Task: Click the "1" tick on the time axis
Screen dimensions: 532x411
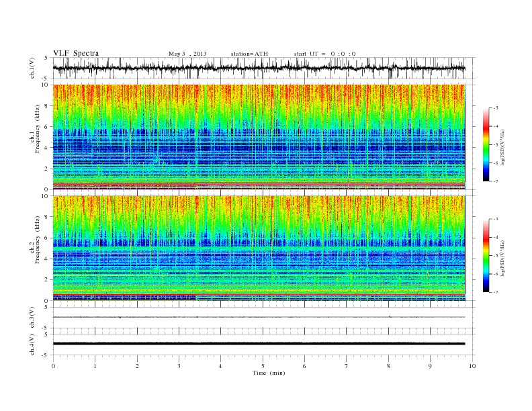Action: (95, 366)
